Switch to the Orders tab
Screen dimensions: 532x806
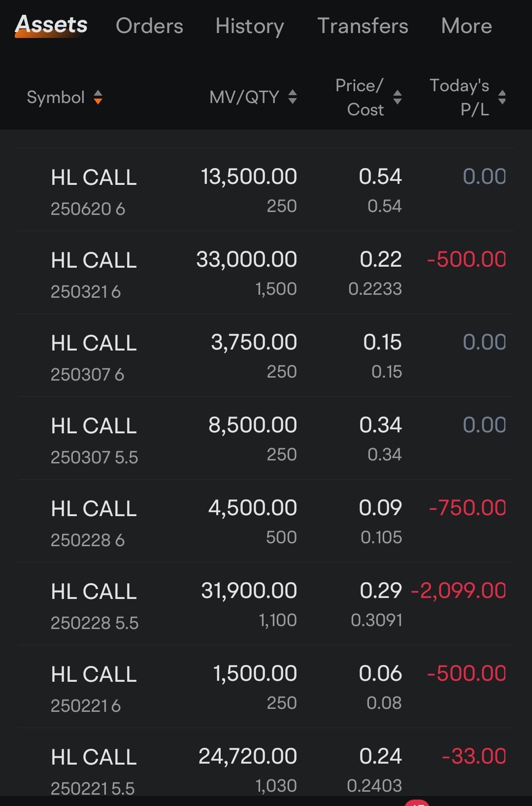[x=149, y=26]
